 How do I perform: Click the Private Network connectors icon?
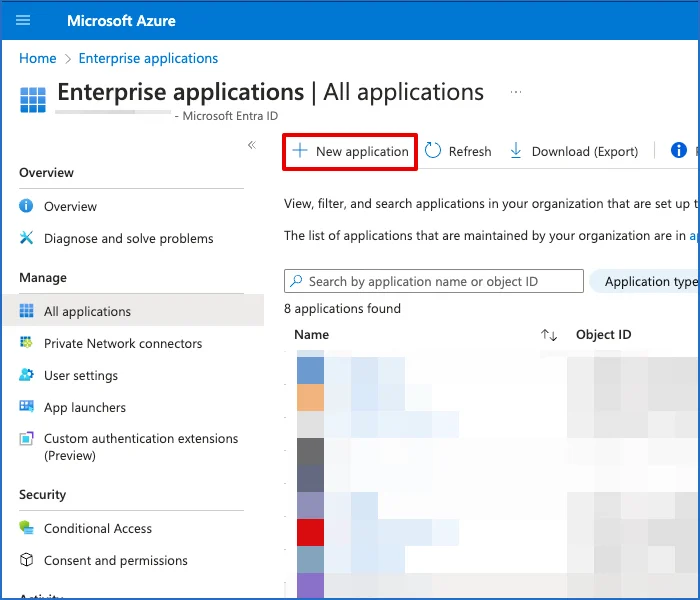(x=26, y=343)
